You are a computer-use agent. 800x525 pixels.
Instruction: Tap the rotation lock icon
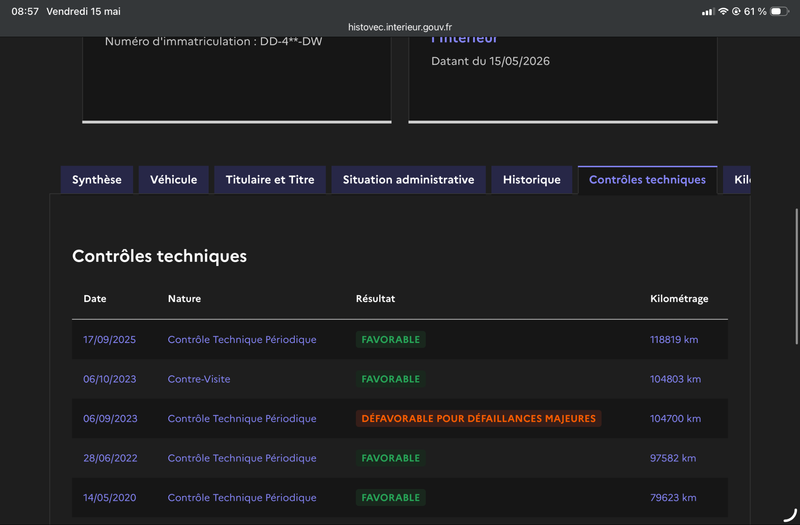[x=736, y=11]
